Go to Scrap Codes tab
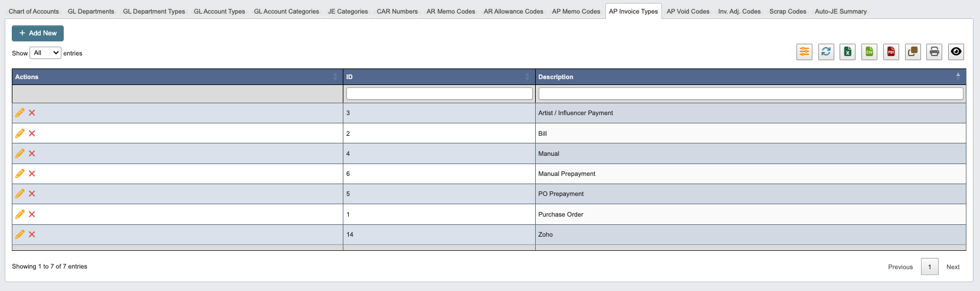 pyautogui.click(x=788, y=11)
